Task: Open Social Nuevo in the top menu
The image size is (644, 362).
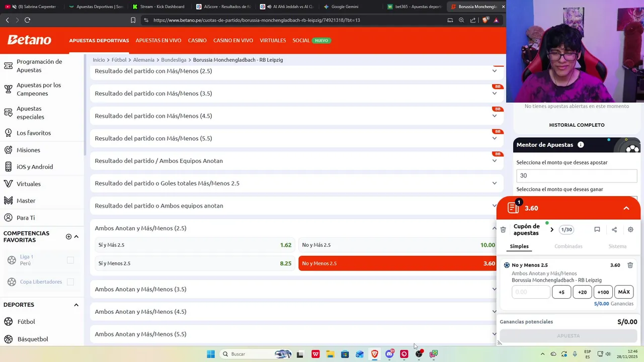Action: [311, 40]
